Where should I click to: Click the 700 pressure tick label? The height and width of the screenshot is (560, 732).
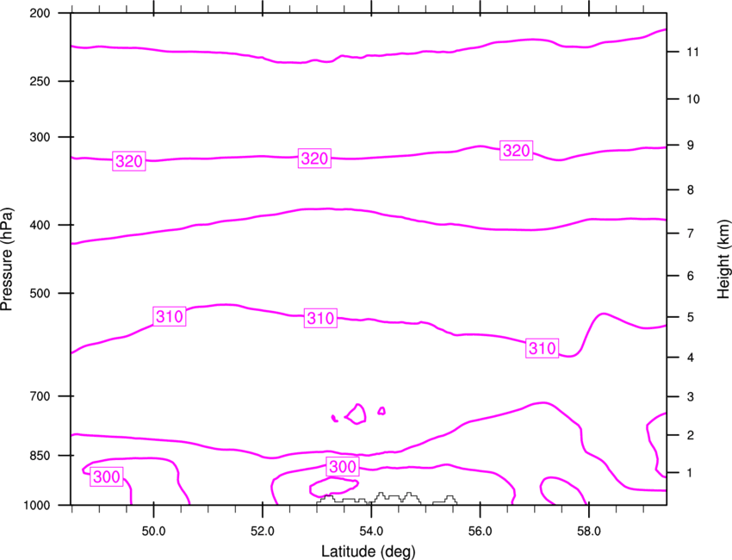(40, 396)
